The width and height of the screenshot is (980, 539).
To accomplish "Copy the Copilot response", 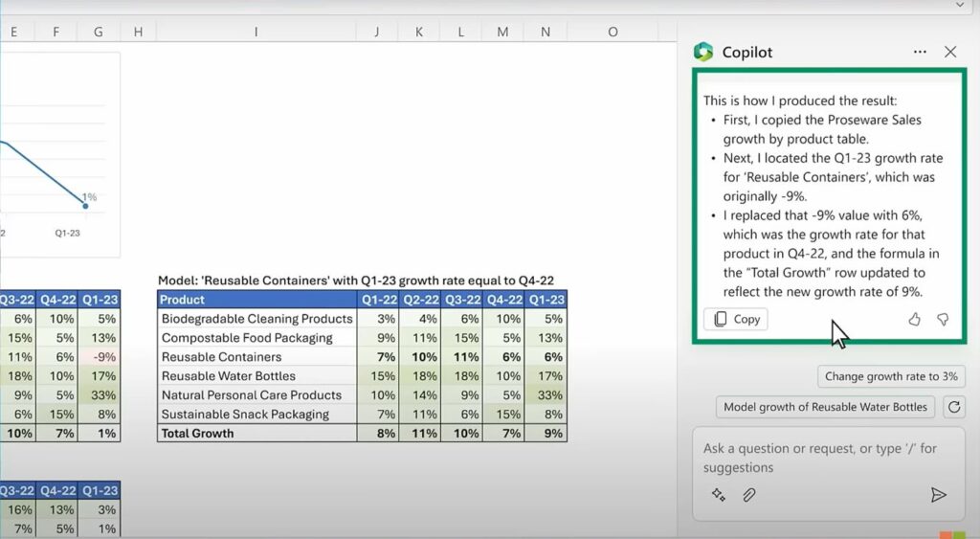I will pos(736,319).
